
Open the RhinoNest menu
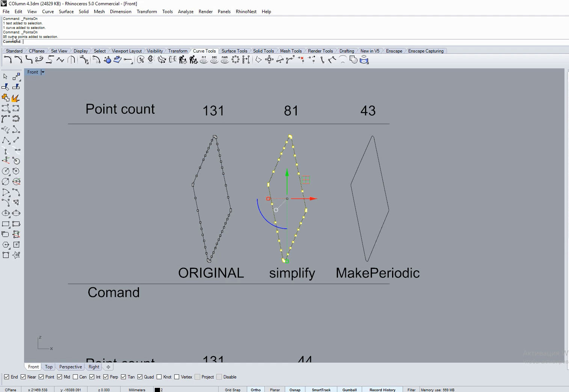246,12
